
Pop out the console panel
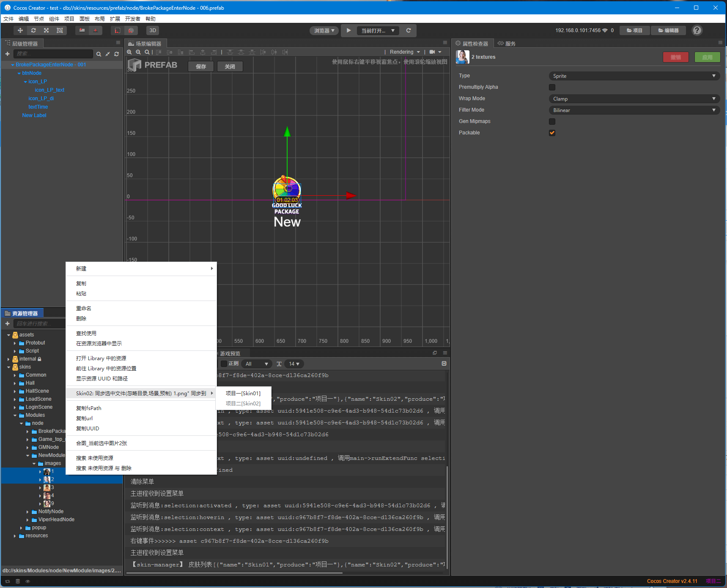[x=435, y=353]
